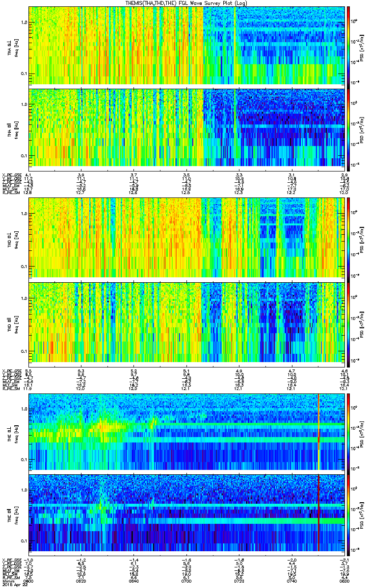Click the THE B∥ color bar
This screenshot has width=368, height=588.
348,514
